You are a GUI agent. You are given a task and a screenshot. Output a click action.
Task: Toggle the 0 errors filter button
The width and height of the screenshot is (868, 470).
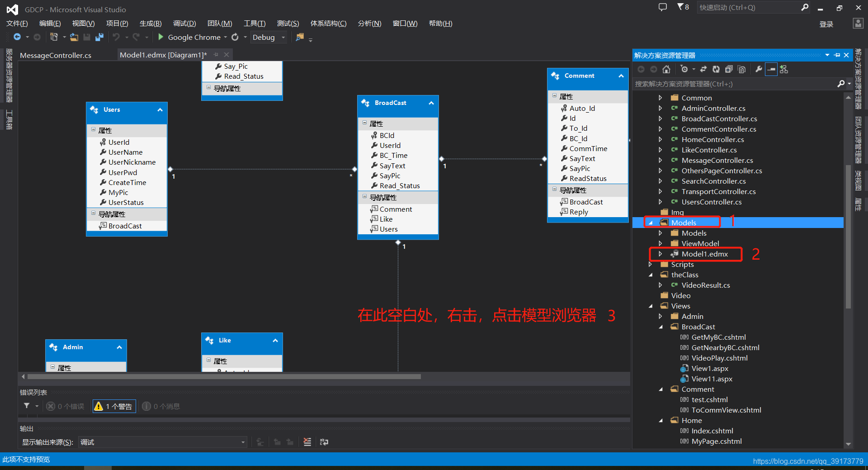pos(66,406)
